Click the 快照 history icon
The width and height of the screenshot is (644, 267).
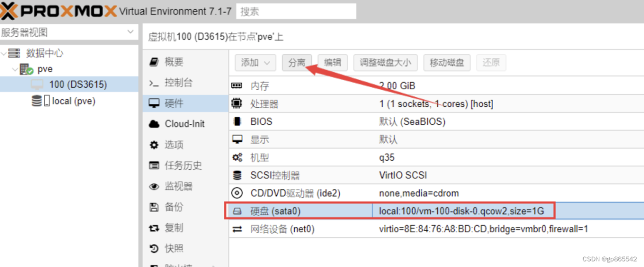tap(154, 249)
